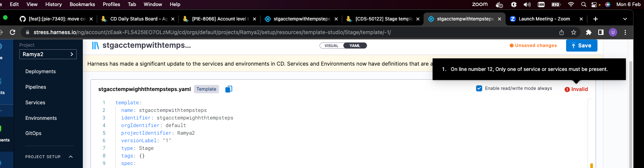The width and height of the screenshot is (644, 168).
Task: Click the share page icon in address bar
Action: [x=562, y=32]
